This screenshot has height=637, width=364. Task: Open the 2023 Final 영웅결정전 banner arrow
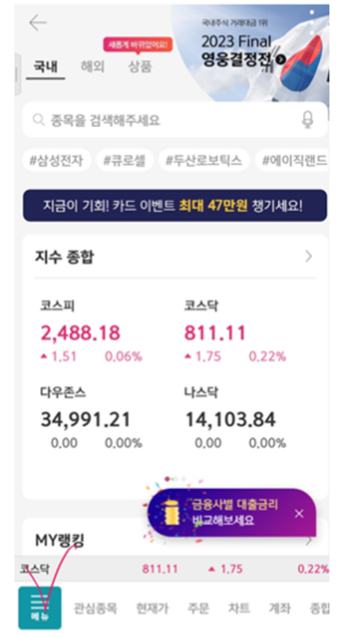pyautogui.click(x=281, y=60)
